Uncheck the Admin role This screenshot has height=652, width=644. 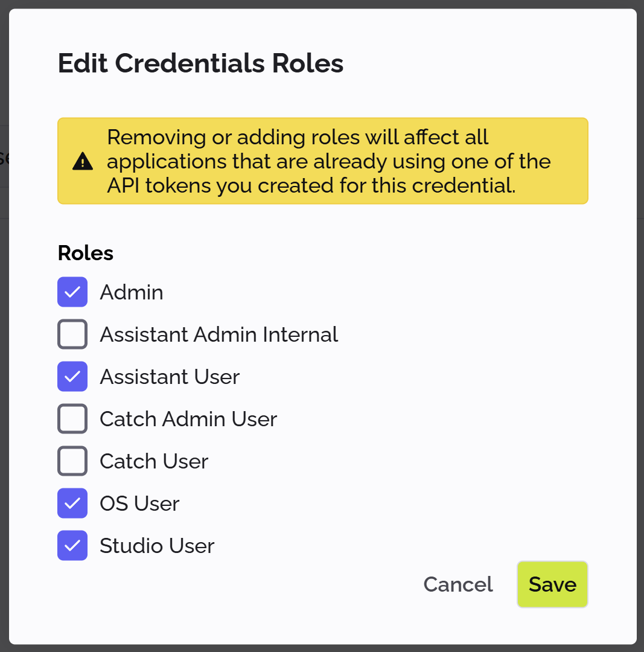tap(72, 292)
